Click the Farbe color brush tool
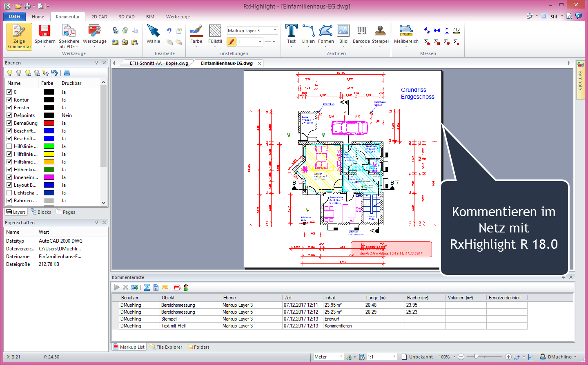Screen dimensions: 588x365 coord(196,32)
